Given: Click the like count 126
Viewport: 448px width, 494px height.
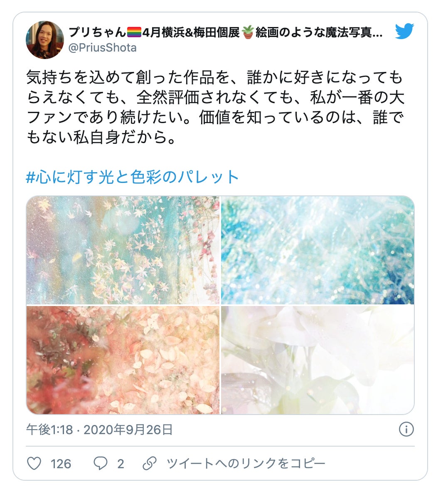Looking at the screenshot, I should tap(61, 464).
